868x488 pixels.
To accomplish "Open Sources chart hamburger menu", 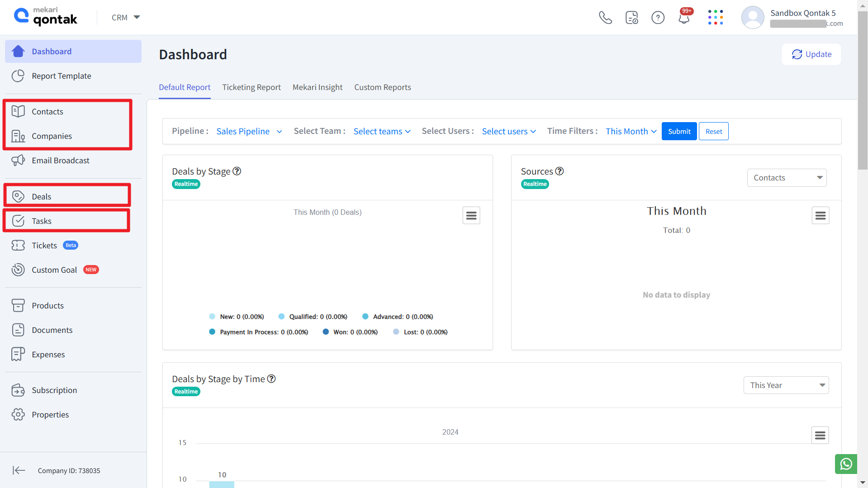I will [x=821, y=215].
